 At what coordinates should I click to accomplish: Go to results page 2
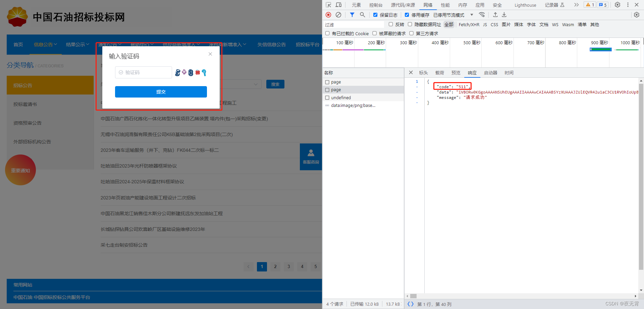pos(275,266)
